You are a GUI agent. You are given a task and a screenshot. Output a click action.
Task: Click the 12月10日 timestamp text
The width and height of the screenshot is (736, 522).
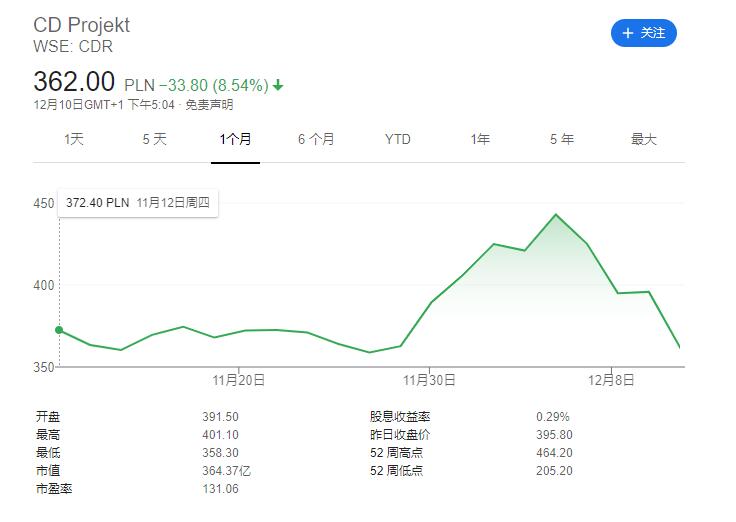coord(104,104)
